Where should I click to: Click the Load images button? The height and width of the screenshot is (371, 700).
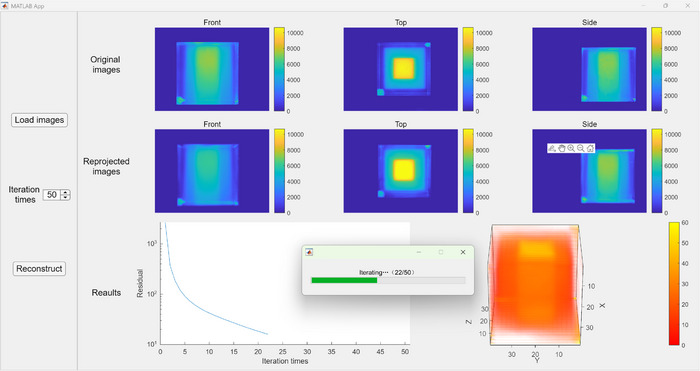click(x=39, y=120)
